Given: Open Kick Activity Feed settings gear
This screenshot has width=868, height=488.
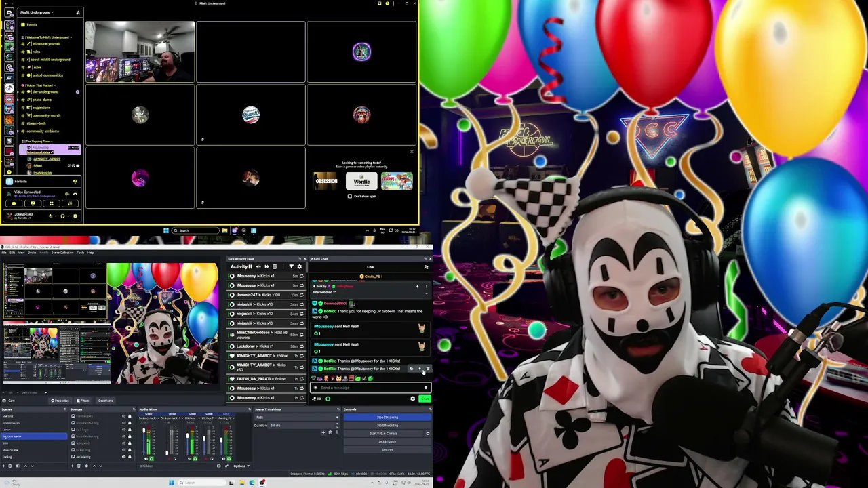Looking at the screenshot, I should click(299, 267).
